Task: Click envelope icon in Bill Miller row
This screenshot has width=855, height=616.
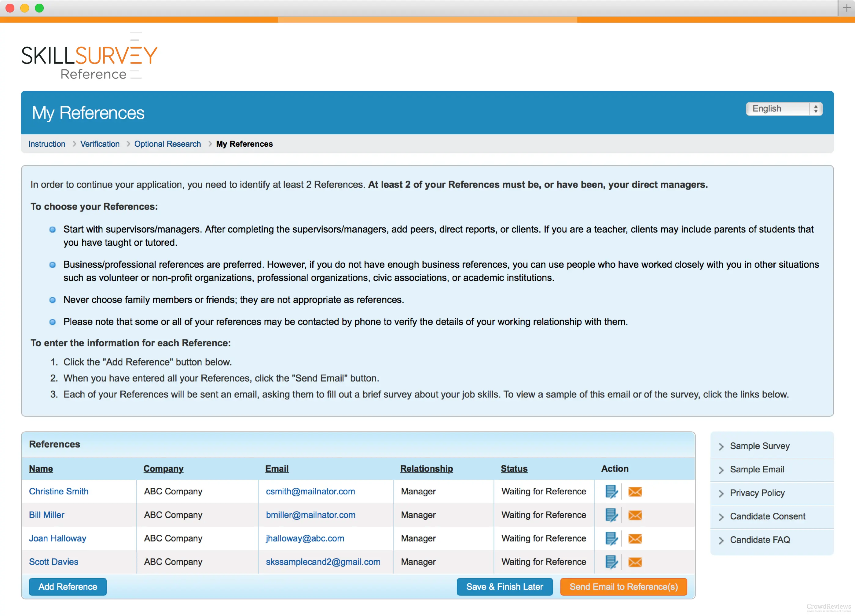Action: tap(635, 515)
